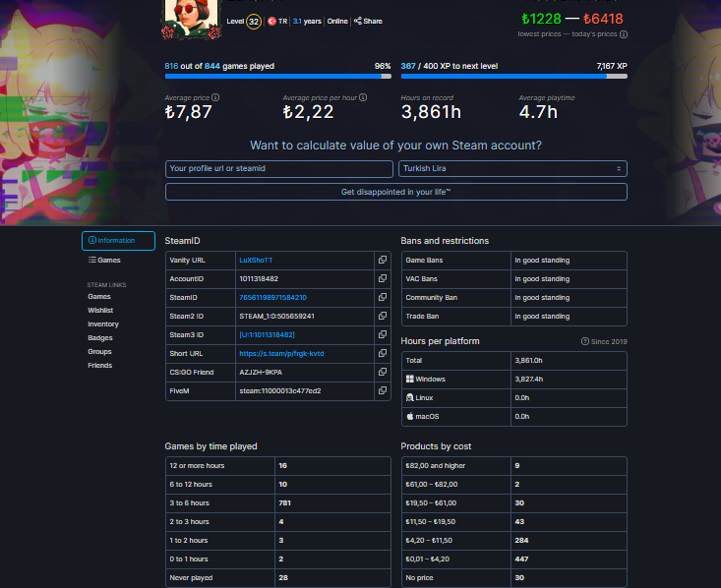The image size is (721, 588).
Task: Click the Turkey flag icon
Action: coord(271,22)
